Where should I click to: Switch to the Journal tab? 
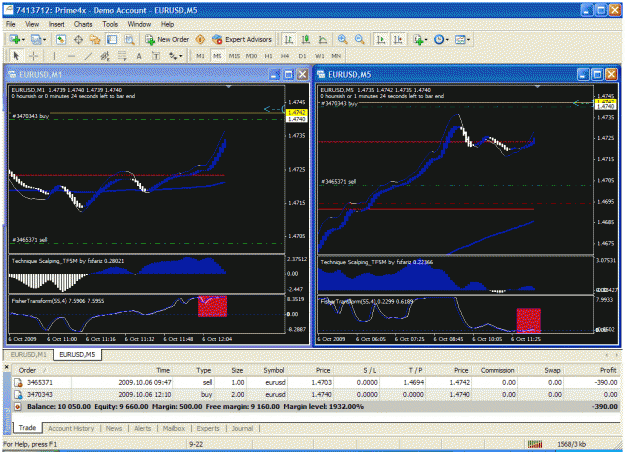pyautogui.click(x=242, y=428)
